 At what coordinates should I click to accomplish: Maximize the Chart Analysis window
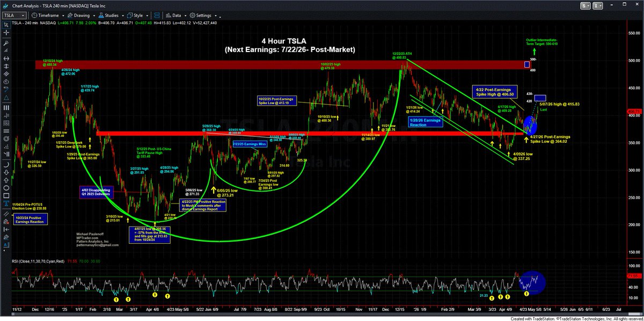[x=625, y=4]
